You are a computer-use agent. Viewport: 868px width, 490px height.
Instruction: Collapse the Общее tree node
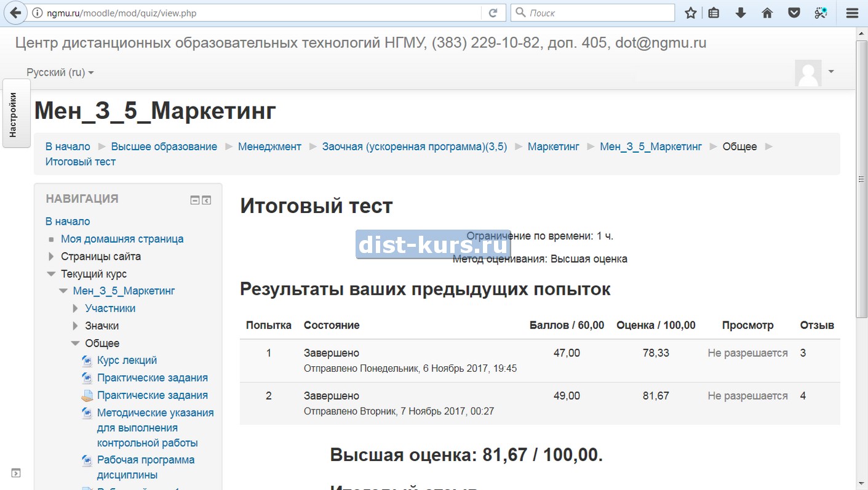(x=76, y=343)
